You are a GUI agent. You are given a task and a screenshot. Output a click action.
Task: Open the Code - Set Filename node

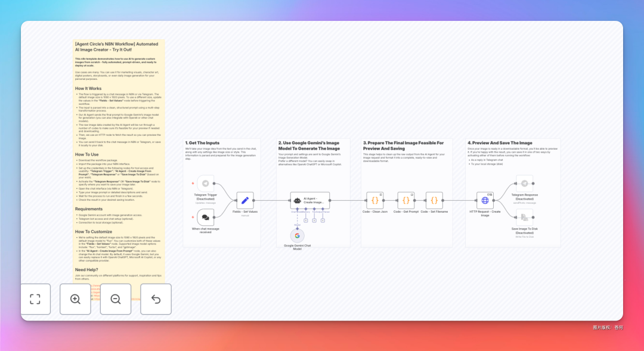point(434,200)
